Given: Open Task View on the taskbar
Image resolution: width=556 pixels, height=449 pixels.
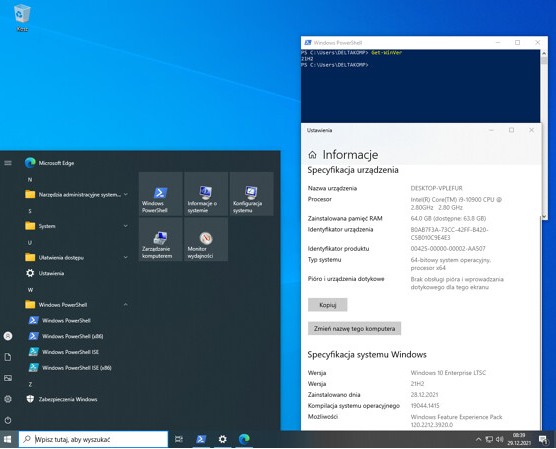Looking at the screenshot, I should tap(179, 440).
